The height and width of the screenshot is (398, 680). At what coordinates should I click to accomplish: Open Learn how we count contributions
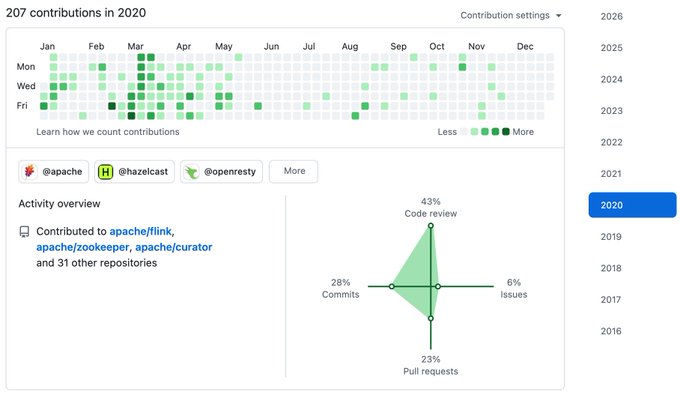coord(108,132)
